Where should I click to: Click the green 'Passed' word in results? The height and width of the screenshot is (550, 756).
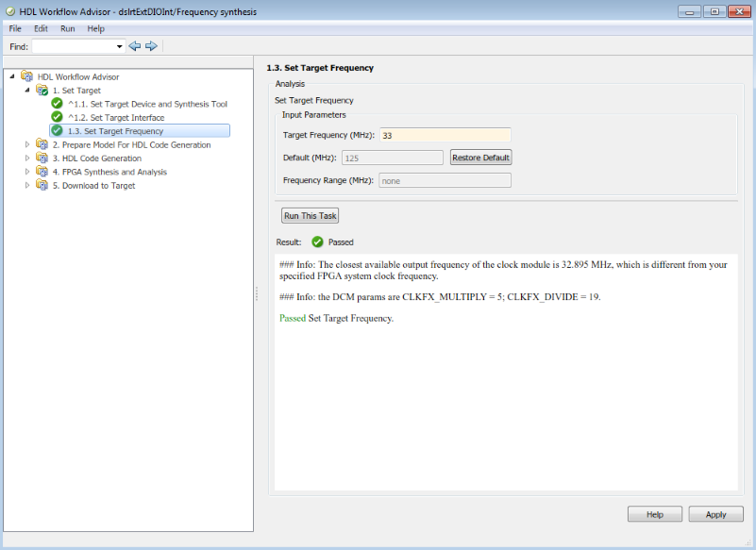(x=293, y=318)
